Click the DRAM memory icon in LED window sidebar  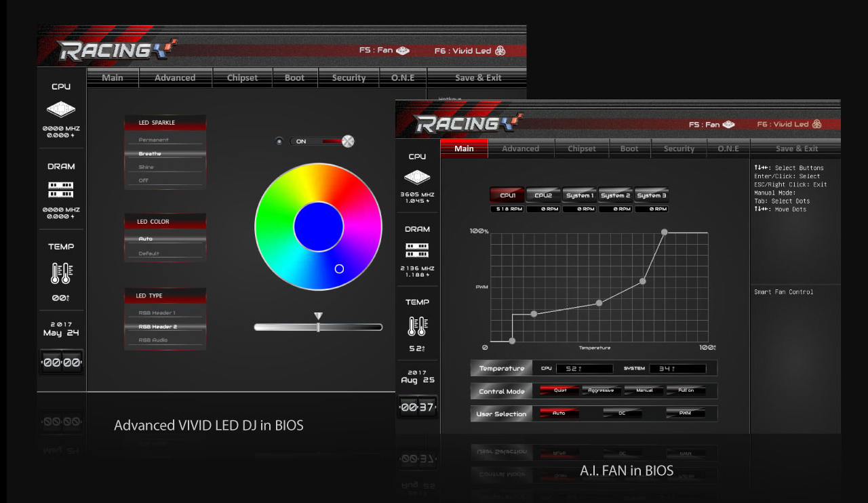61,190
